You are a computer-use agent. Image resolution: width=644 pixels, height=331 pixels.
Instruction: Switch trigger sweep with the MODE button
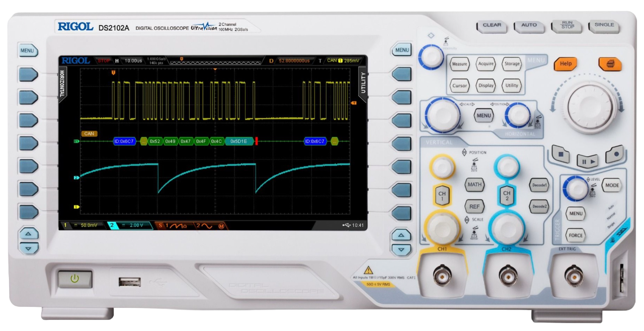click(x=612, y=185)
